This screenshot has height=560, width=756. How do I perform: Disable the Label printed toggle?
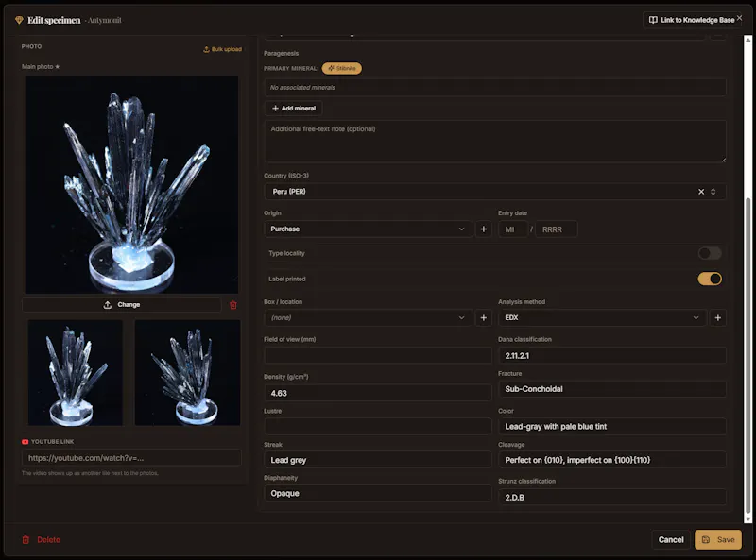tap(710, 279)
